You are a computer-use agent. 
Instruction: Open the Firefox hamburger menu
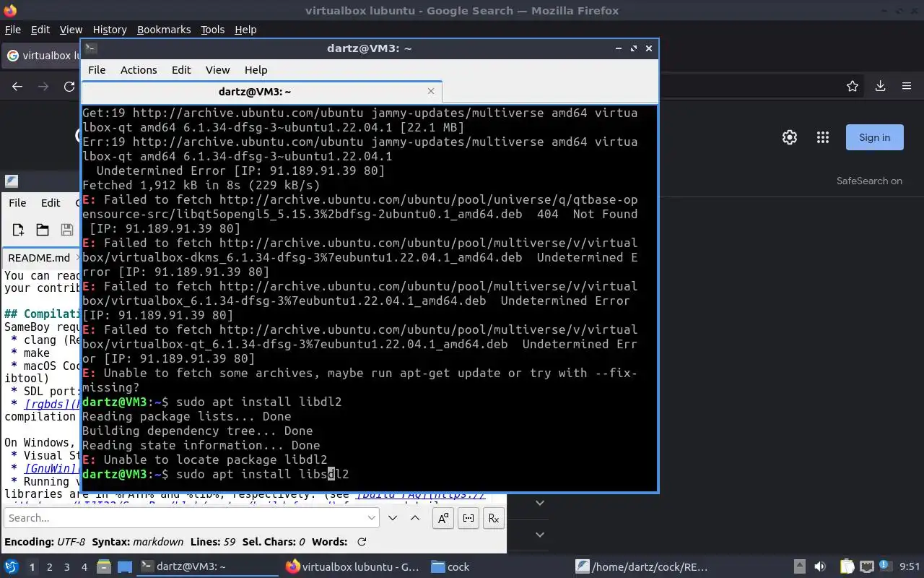pyautogui.click(x=907, y=87)
